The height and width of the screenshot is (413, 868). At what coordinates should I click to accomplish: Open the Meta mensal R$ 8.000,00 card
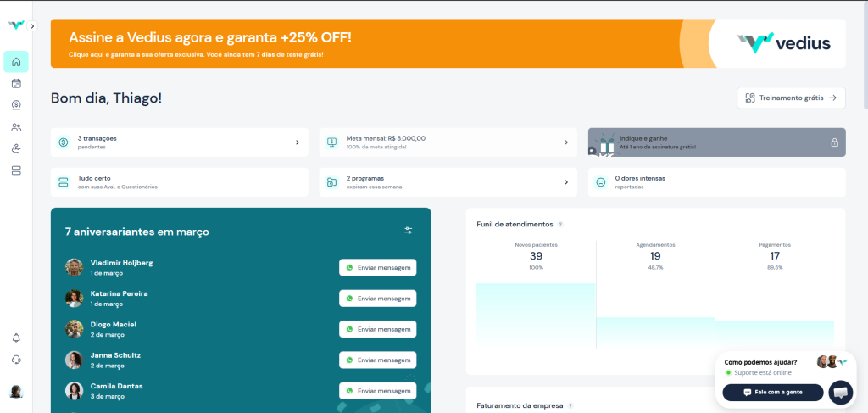click(448, 142)
